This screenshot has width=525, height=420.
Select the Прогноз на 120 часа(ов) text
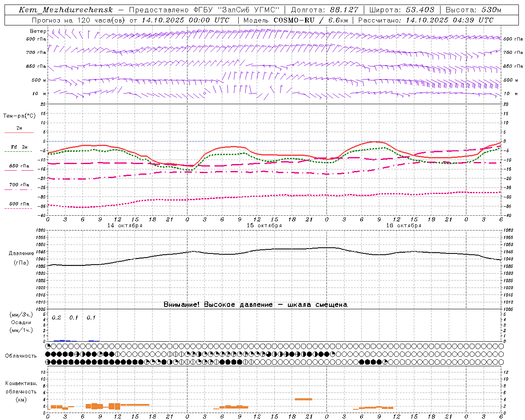coord(79,20)
